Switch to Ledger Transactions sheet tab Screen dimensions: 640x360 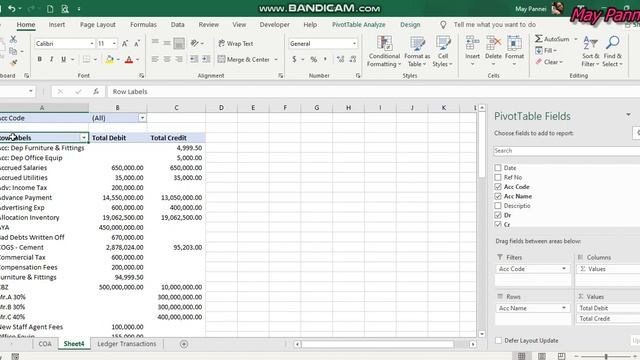(x=127, y=344)
